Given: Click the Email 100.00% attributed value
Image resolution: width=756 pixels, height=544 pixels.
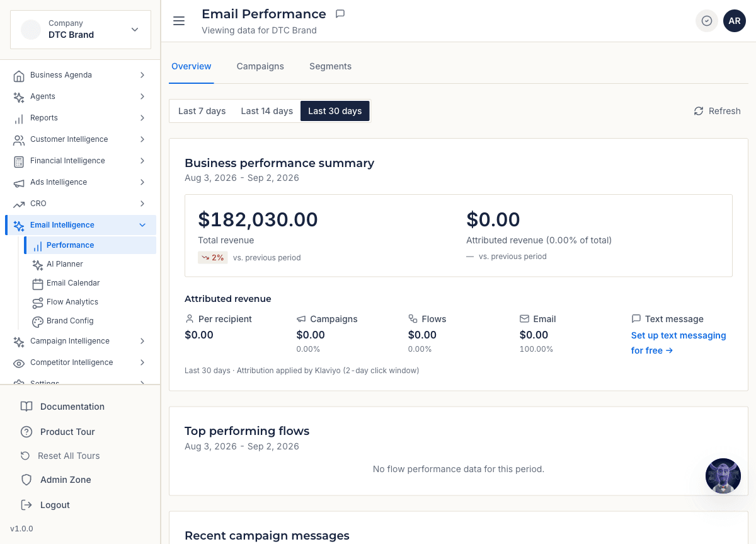Looking at the screenshot, I should [536, 349].
